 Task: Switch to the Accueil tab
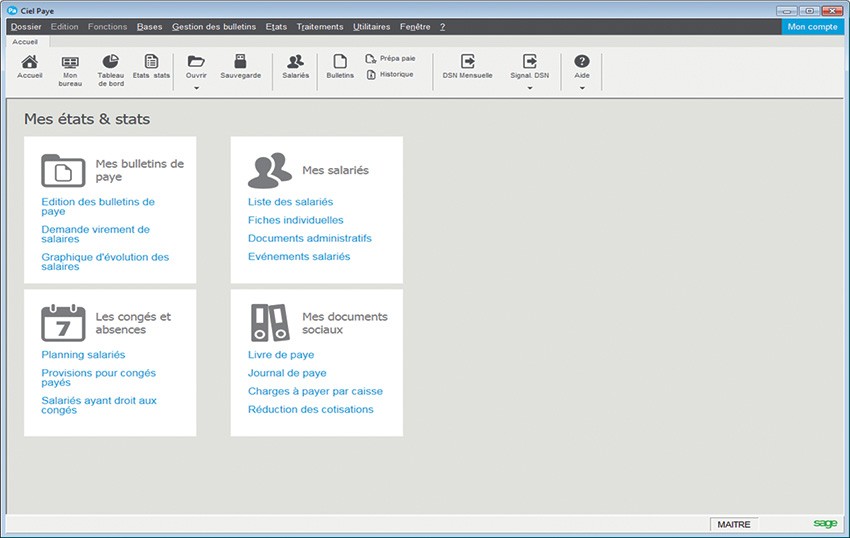(25, 42)
